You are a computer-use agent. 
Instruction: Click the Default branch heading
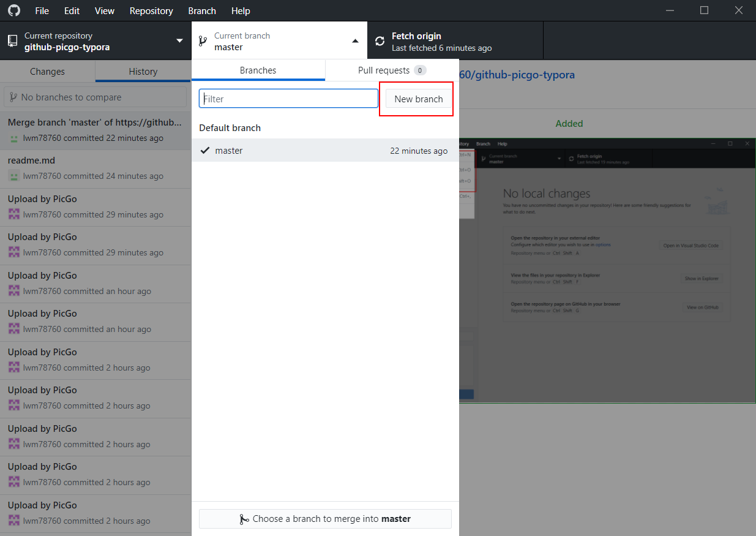click(x=230, y=128)
